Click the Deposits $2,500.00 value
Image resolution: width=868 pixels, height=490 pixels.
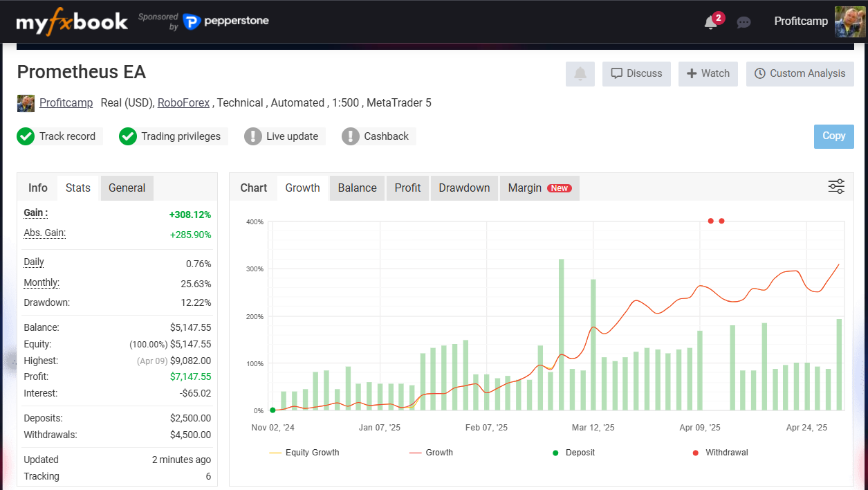191,419
